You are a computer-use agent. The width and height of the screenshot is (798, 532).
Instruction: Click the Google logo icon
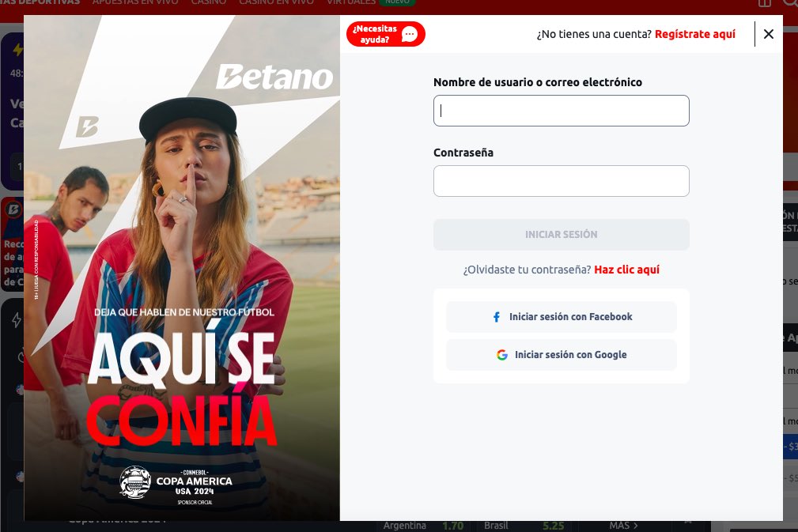[501, 355]
